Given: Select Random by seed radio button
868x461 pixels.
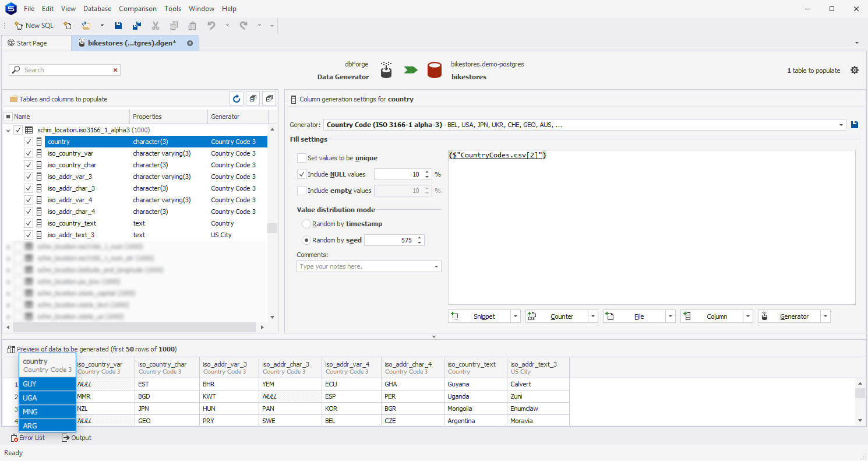Looking at the screenshot, I should tap(306, 240).
